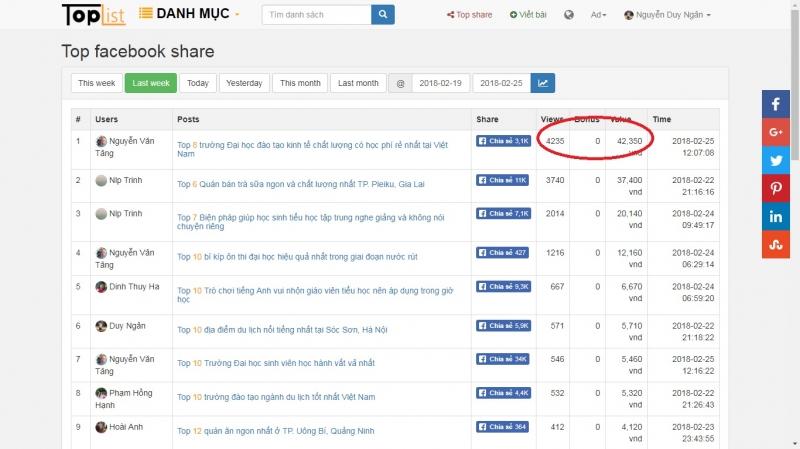Expand the DANH MỤC category menu
The image size is (800, 449).
[189, 14]
